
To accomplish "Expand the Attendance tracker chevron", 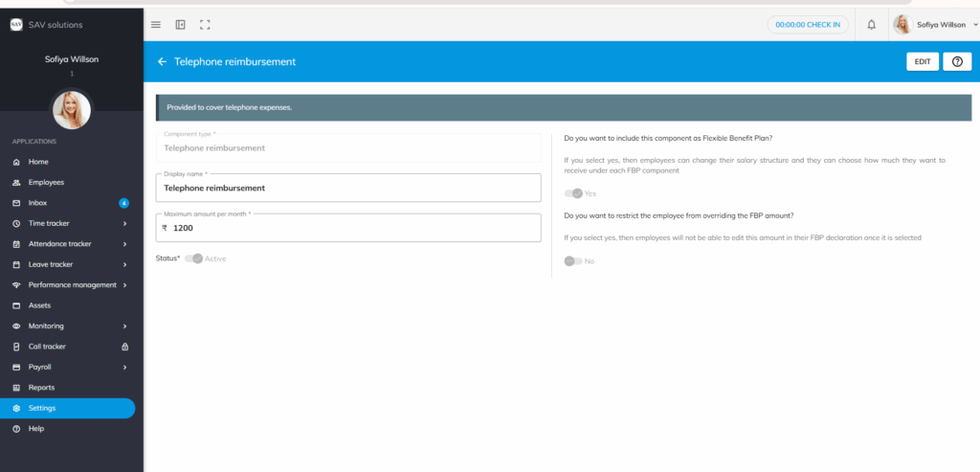I will click(x=125, y=244).
